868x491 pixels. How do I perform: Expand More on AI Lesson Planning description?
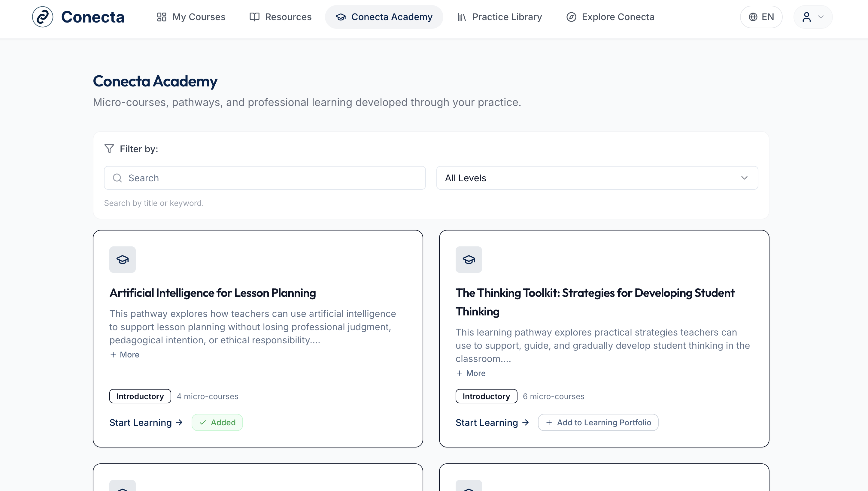[x=125, y=355]
